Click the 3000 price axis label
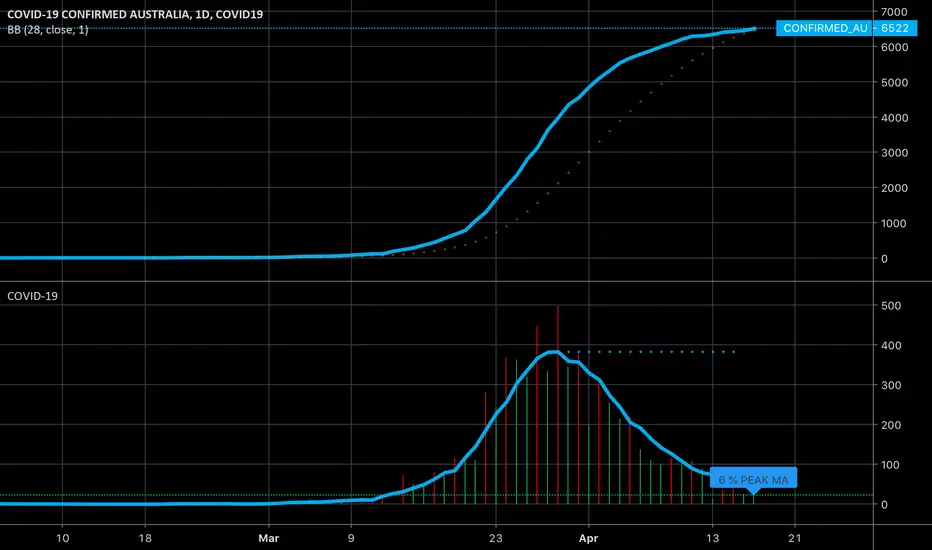The height and width of the screenshot is (550, 932). click(x=895, y=153)
